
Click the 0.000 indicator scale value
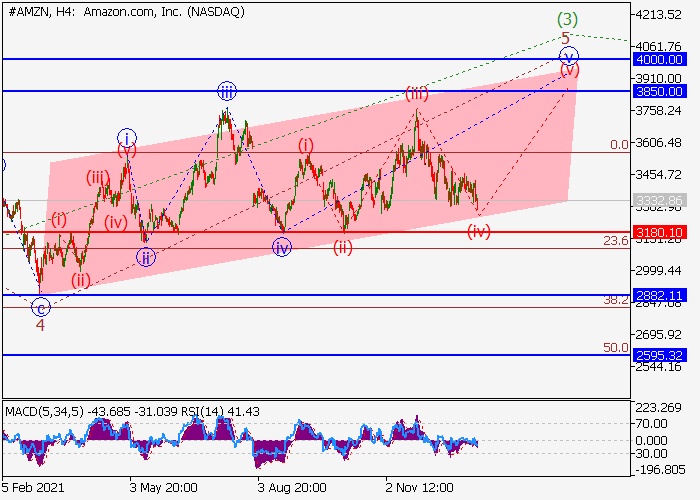click(651, 441)
